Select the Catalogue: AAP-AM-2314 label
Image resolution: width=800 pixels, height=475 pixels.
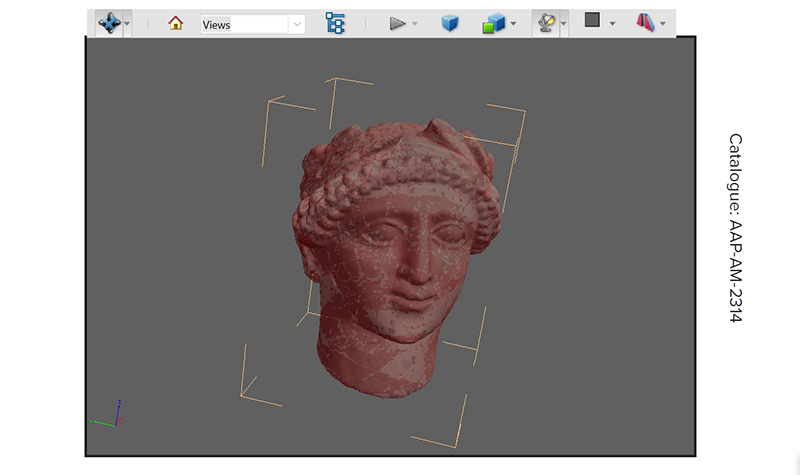pyautogui.click(x=735, y=228)
